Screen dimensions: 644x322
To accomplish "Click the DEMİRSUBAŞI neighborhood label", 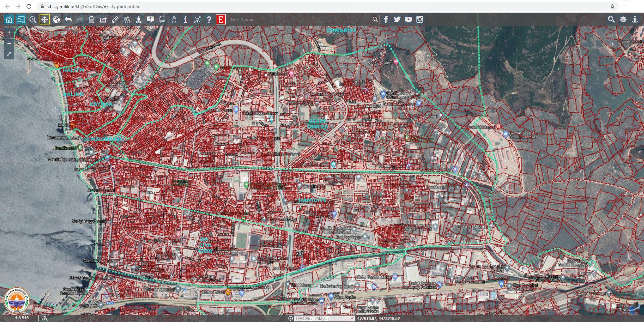I will pos(103,139).
